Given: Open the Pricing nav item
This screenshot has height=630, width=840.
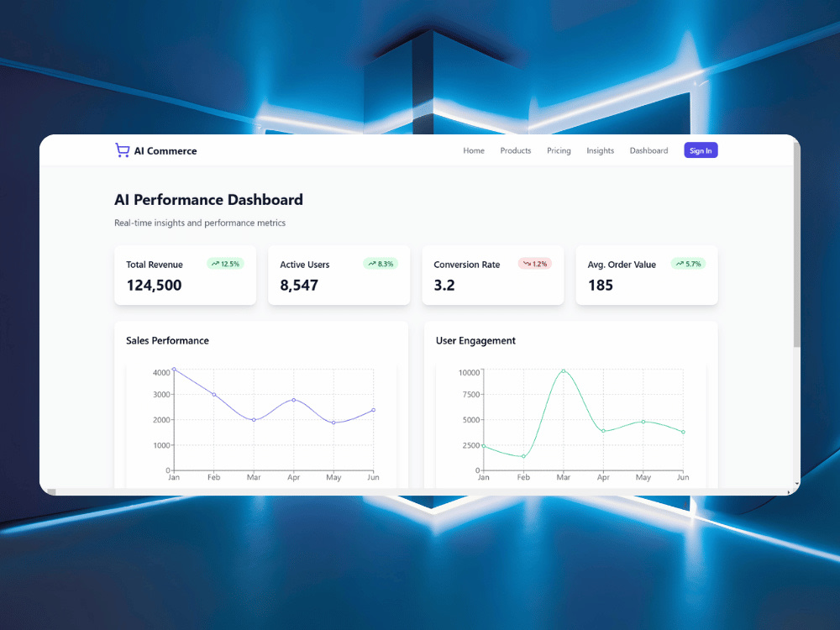Looking at the screenshot, I should pos(559,150).
